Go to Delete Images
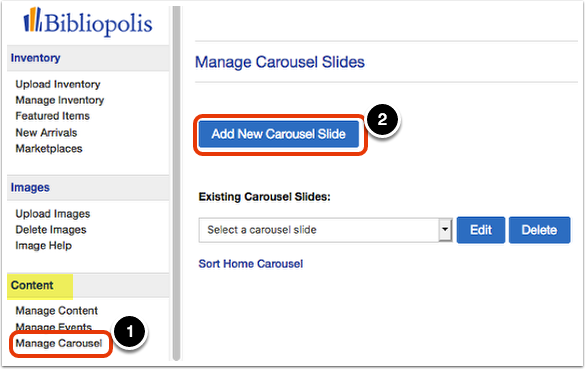This screenshot has height=369, width=585. coord(51,230)
